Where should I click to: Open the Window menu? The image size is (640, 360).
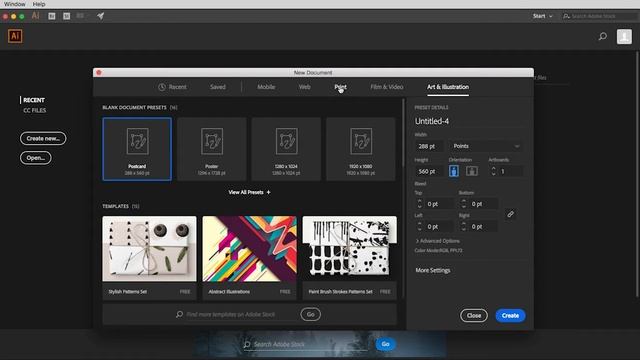[15, 4]
